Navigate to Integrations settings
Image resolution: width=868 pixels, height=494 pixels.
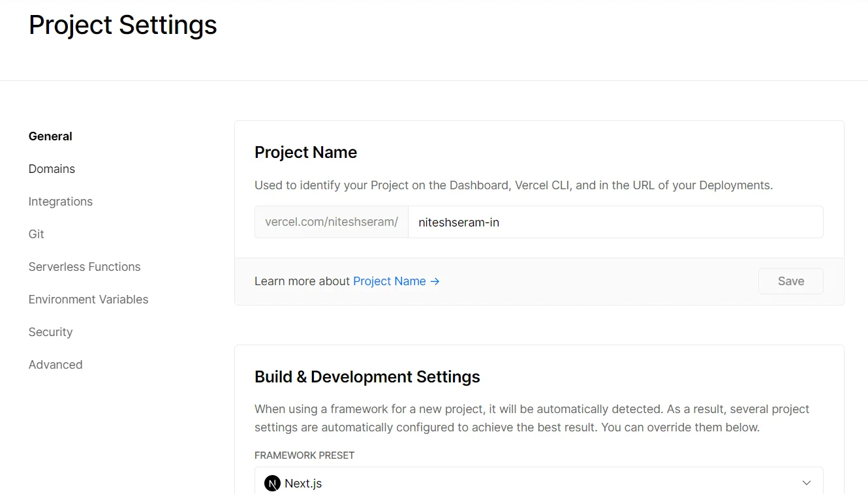pos(60,201)
